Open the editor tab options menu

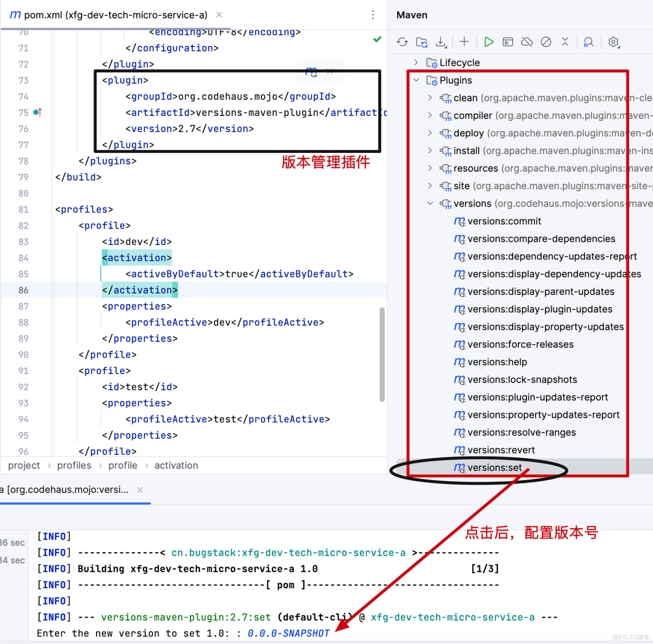click(373, 15)
